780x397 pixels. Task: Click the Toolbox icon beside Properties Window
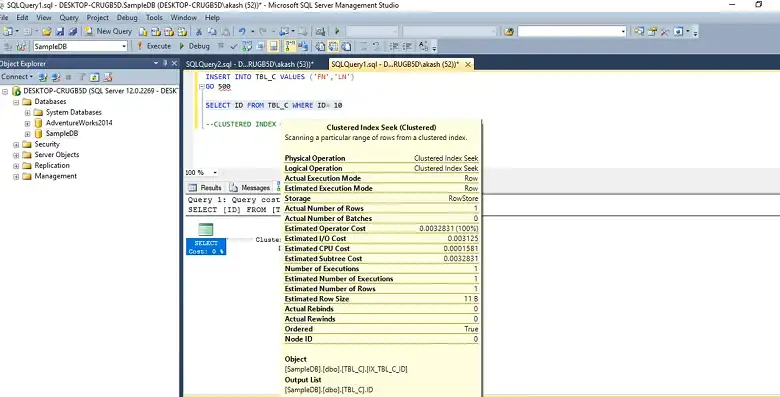pos(664,31)
